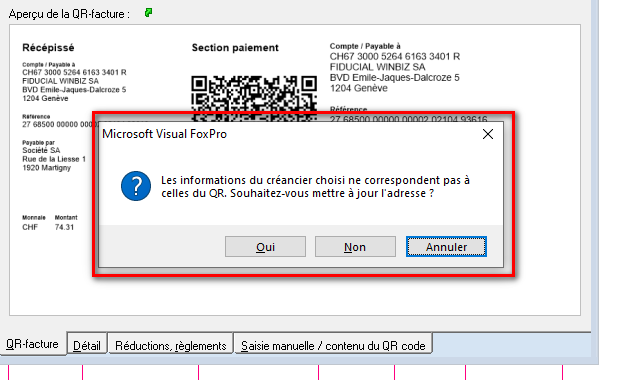Click the Section paiement heading

(x=235, y=48)
